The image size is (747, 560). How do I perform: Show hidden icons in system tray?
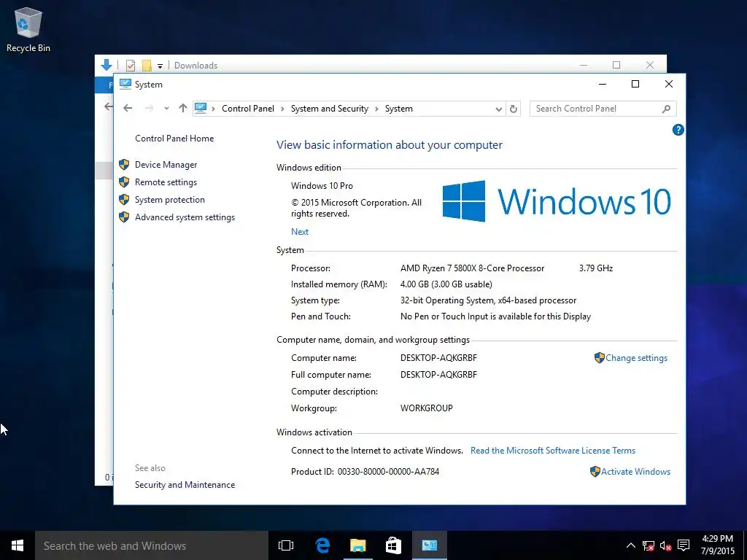tap(630, 545)
